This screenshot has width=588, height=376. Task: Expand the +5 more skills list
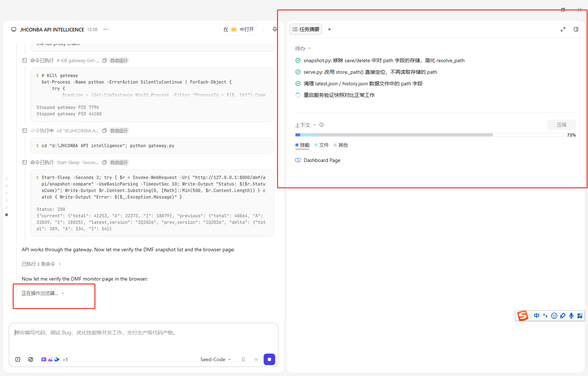(65, 359)
